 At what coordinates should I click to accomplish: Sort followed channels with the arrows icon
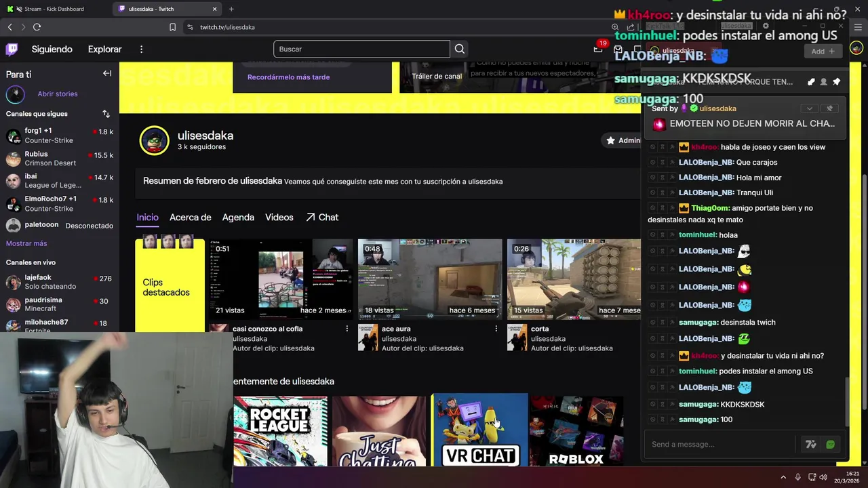click(106, 114)
